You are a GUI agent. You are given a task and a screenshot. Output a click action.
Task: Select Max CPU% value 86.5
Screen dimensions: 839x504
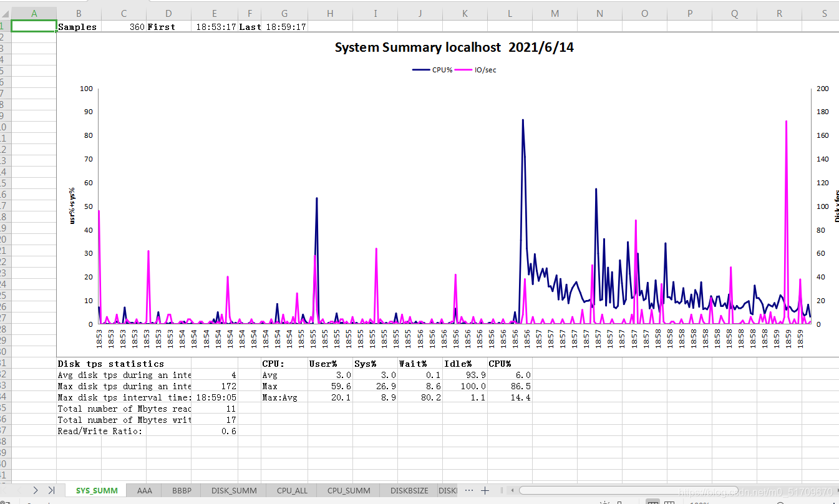click(510, 386)
